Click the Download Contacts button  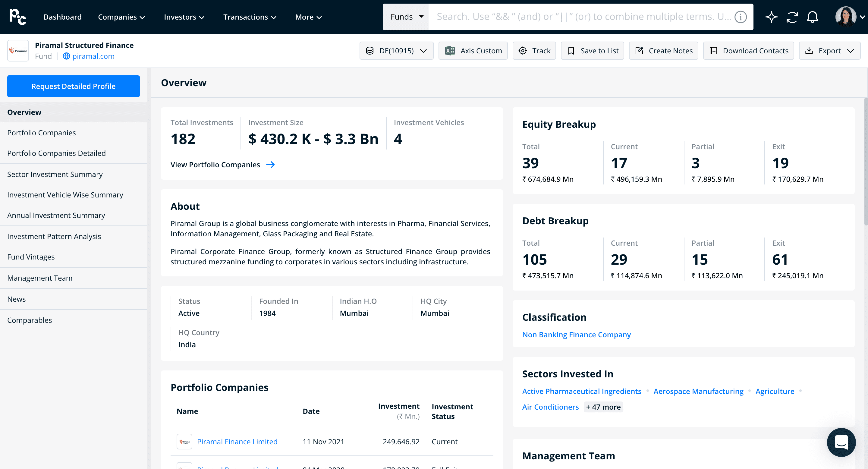point(748,51)
